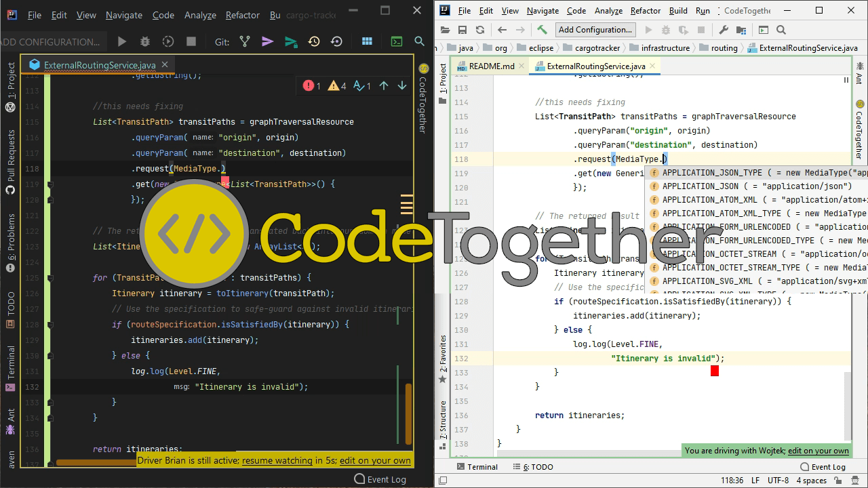This screenshot has width=868, height=488.
Task: Click the Save All floppy icon in light IDE
Action: click(462, 30)
